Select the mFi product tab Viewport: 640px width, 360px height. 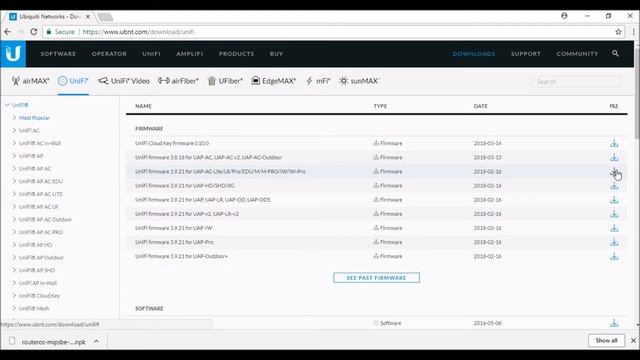318,81
